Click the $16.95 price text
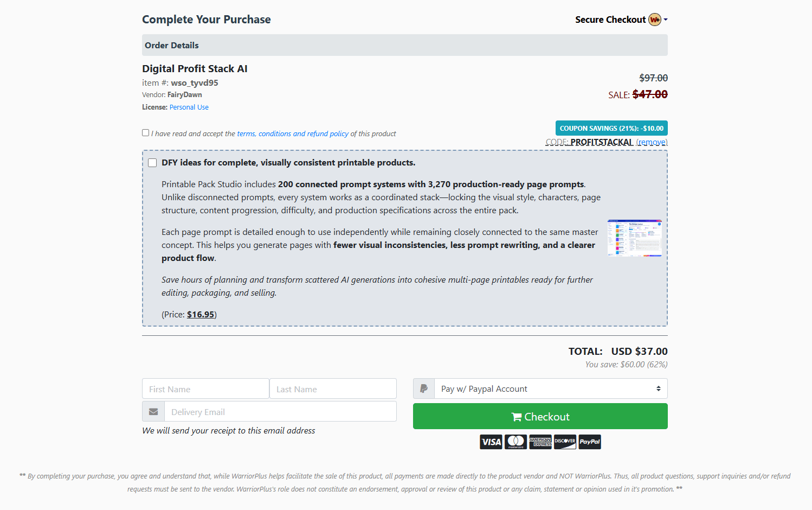The height and width of the screenshot is (510, 812). (201, 315)
